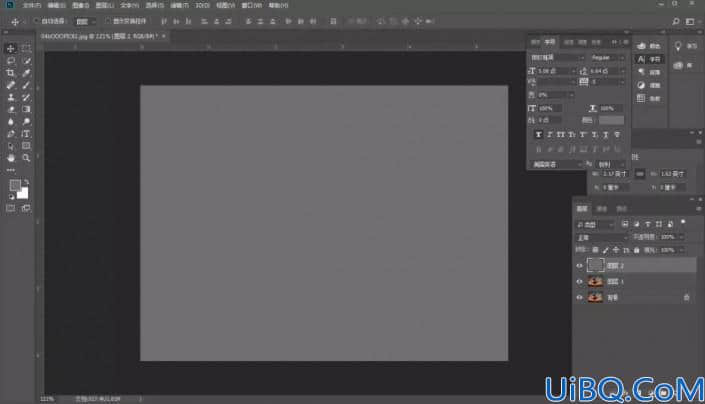Select the Pen tool
This screenshot has height=404, width=705.
tap(11, 134)
